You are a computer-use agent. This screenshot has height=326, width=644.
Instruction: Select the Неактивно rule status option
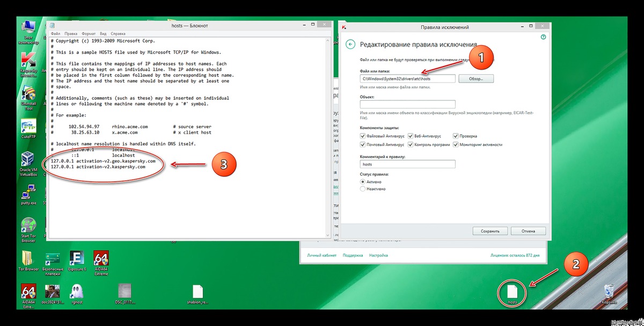coord(363,189)
